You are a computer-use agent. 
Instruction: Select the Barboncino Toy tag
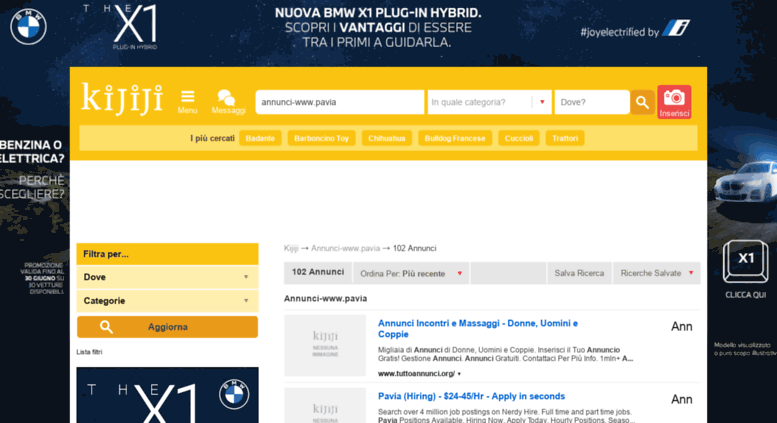click(321, 138)
